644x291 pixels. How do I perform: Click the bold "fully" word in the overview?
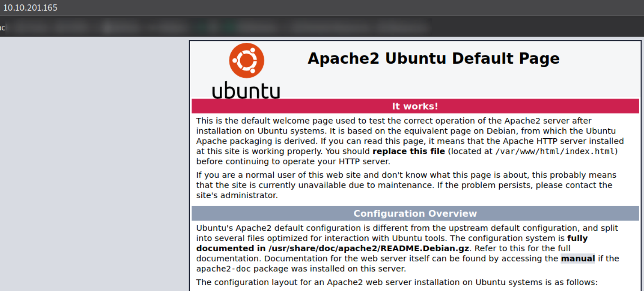[x=577, y=238]
